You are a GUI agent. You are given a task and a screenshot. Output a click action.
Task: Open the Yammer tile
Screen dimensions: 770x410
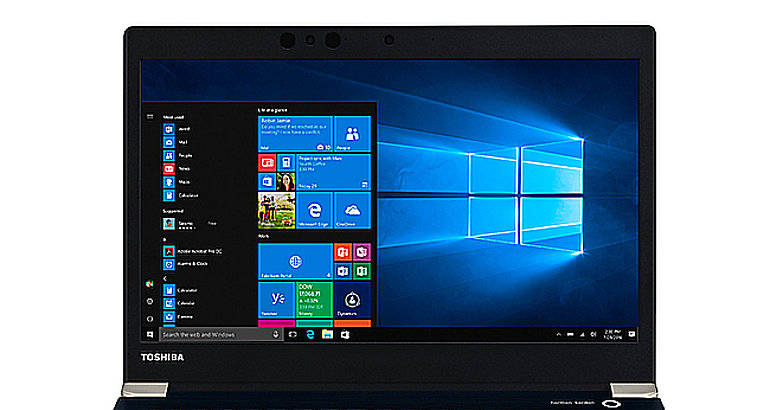[x=276, y=300]
